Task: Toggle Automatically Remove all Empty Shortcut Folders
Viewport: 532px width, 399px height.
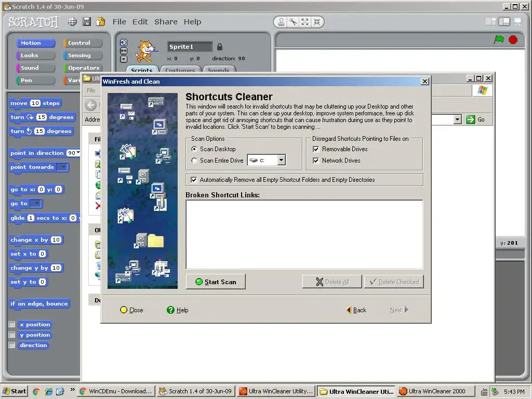Action: [194, 180]
